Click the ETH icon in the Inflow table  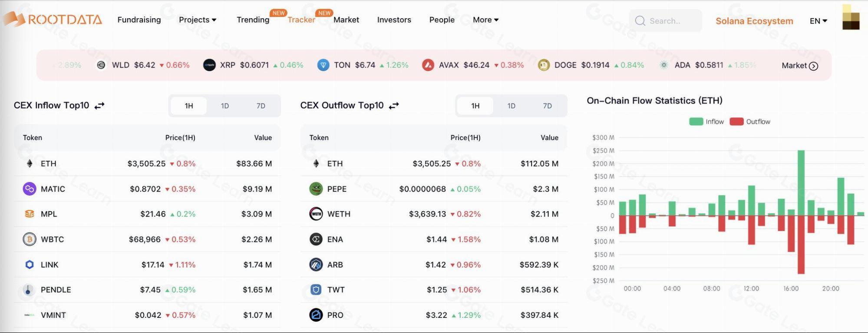point(30,163)
